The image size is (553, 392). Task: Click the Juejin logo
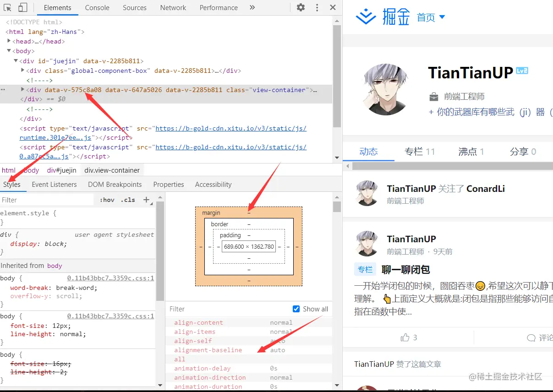383,17
